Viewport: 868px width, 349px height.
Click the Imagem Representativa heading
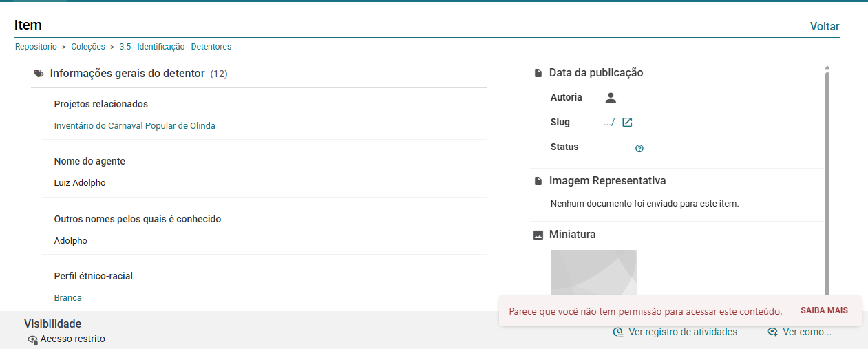coord(608,181)
